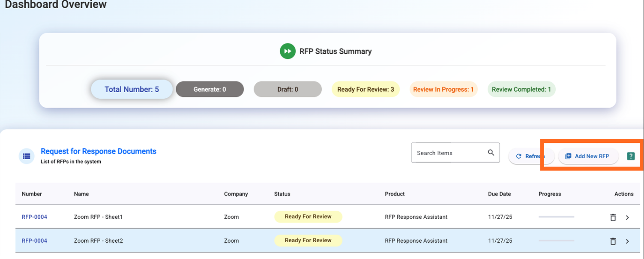644x259 pixels.
Task: Sort by the Status column header
Action: [x=282, y=194]
